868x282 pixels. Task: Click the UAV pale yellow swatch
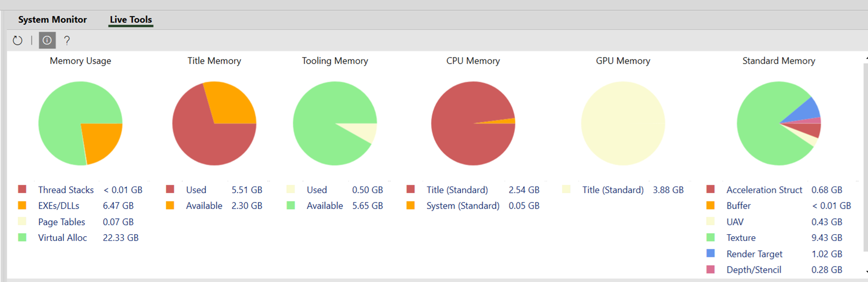pos(710,221)
